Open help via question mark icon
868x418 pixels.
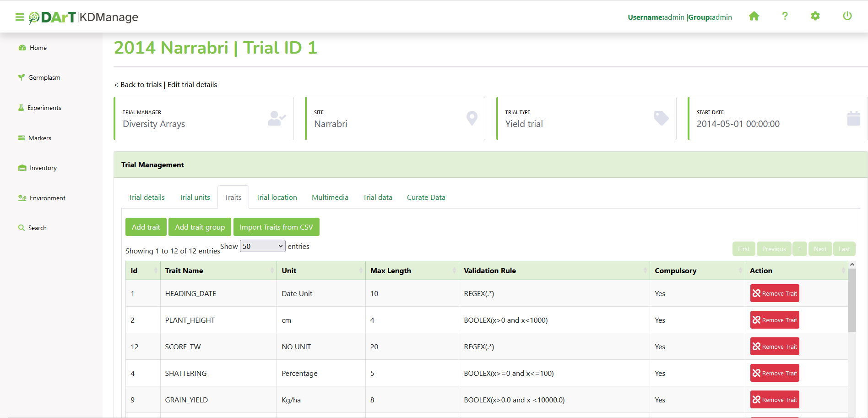pos(785,16)
